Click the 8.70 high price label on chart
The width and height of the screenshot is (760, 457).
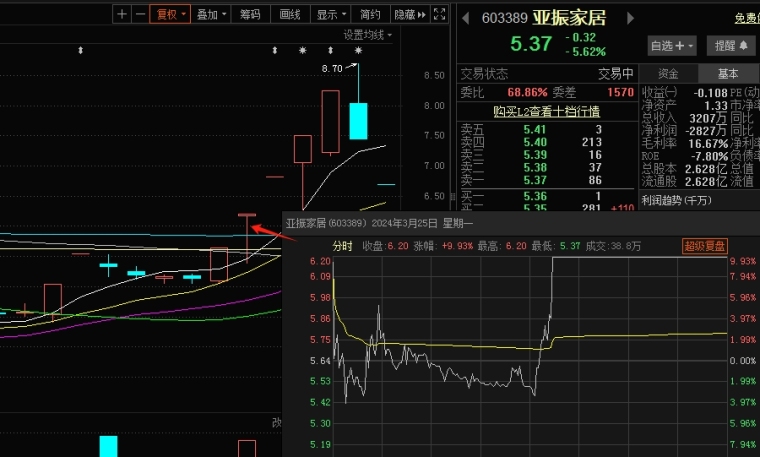click(332, 69)
